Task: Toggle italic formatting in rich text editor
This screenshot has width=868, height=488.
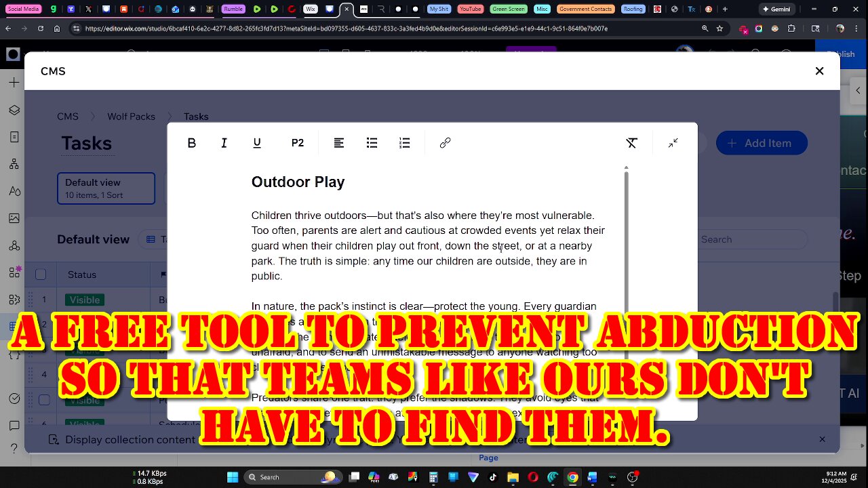Action: tap(224, 143)
